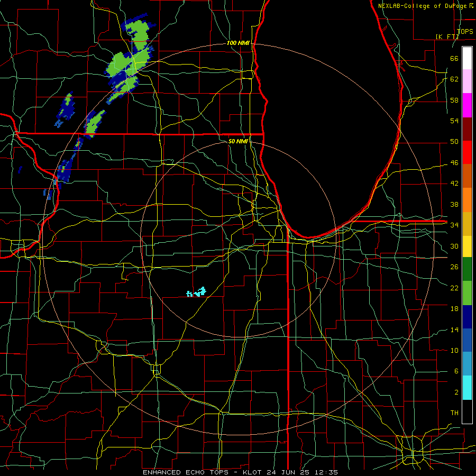Click the cyan 2 kft legend swatch
Viewport: 476px width, 476px height.
tap(467, 387)
